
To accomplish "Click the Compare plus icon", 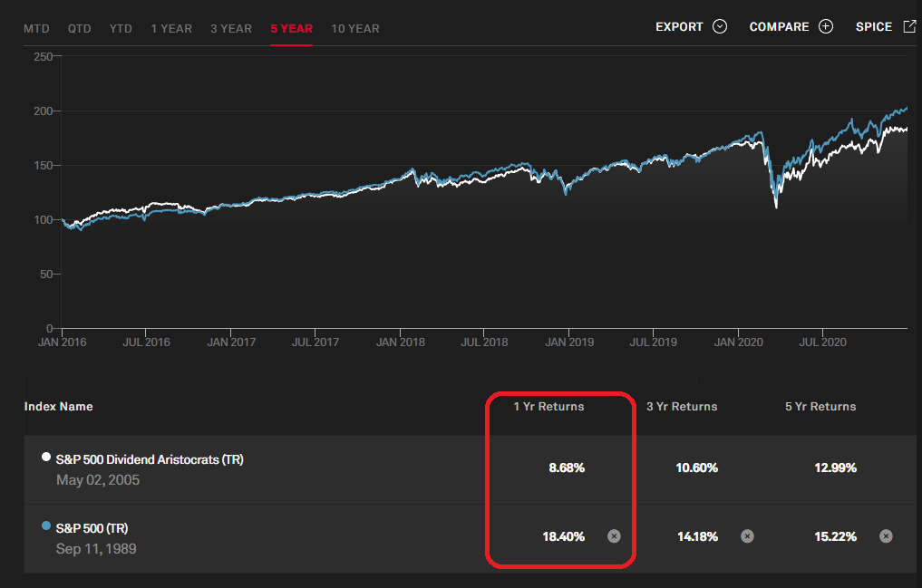I will pyautogui.click(x=826, y=26).
